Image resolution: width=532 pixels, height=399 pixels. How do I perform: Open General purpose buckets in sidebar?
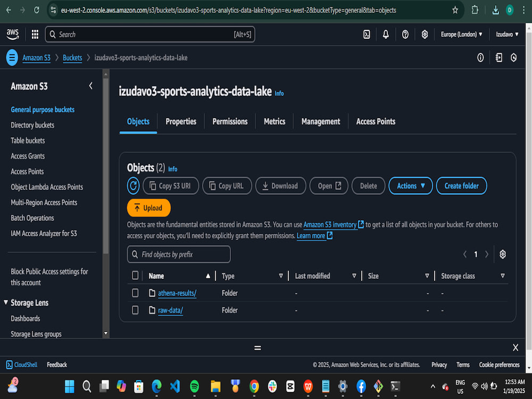coord(43,110)
